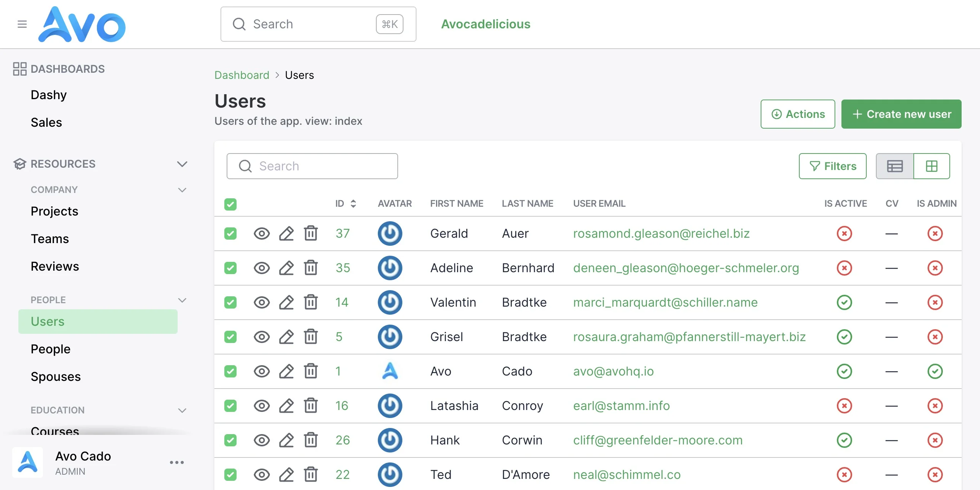Delete Hank Corwin with the trash icon
This screenshot has height=490, width=980.
(x=311, y=440)
